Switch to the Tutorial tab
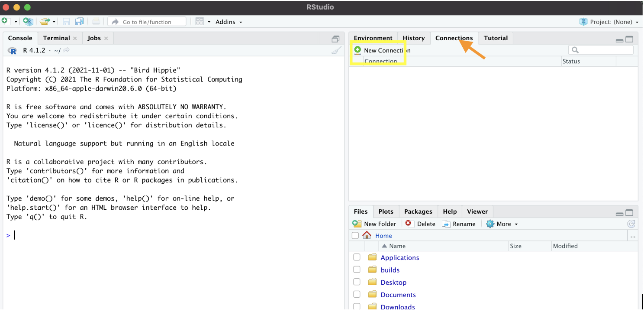644x312 pixels. [496, 38]
